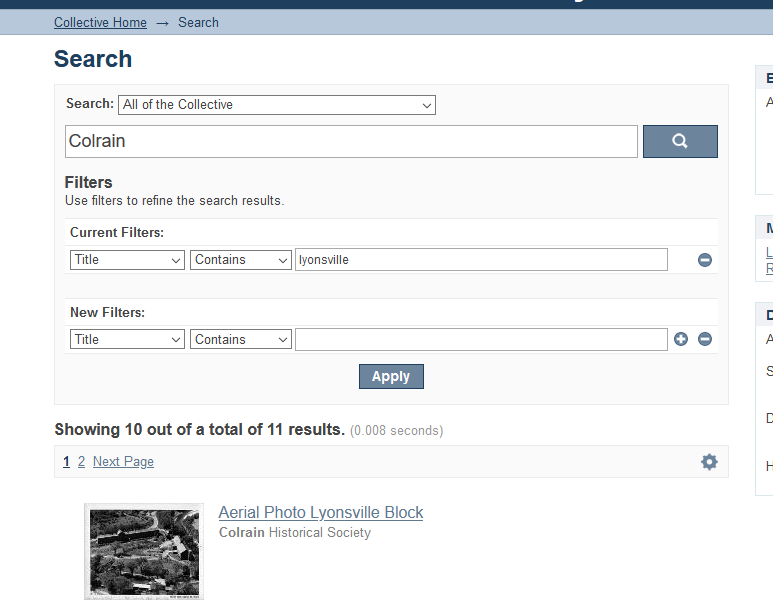Image resolution: width=773 pixels, height=610 pixels.
Task: Expand the current filter Contains operator dropdown
Action: click(x=241, y=260)
